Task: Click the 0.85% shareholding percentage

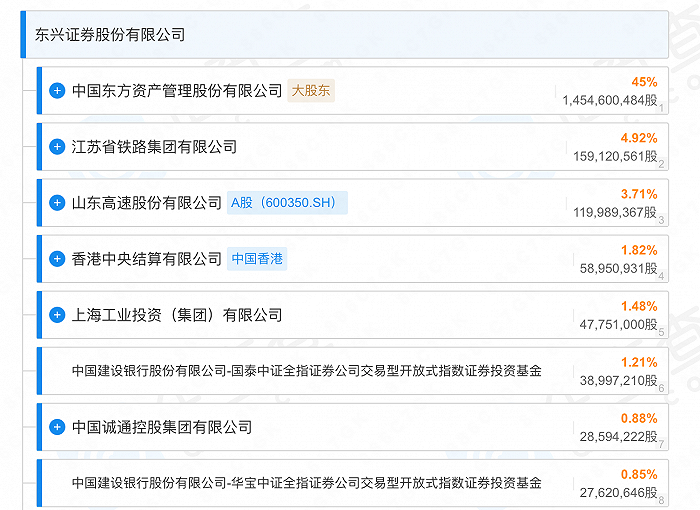Action: [639, 474]
